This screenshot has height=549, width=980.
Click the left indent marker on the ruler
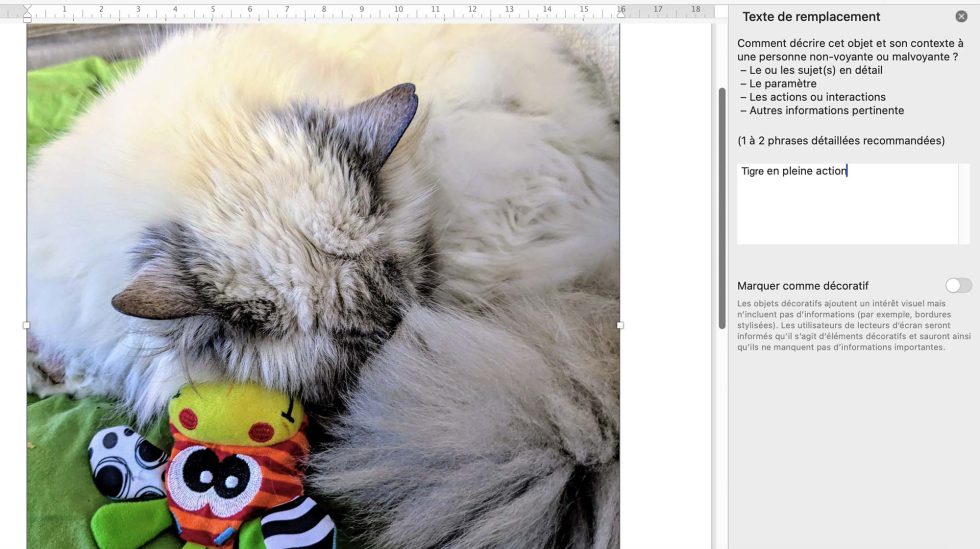point(27,13)
